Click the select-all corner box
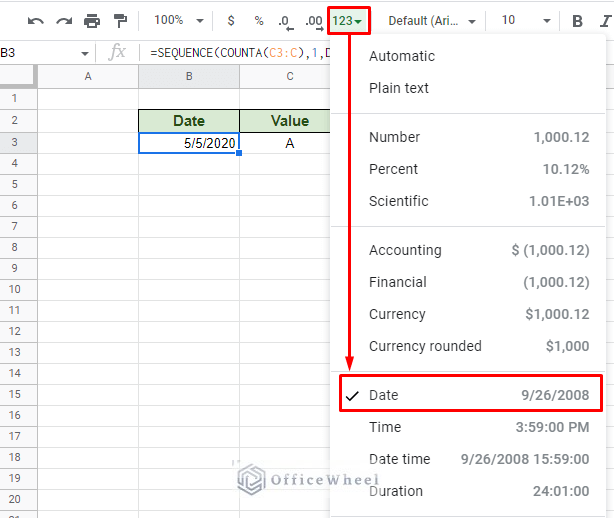 coord(18,76)
